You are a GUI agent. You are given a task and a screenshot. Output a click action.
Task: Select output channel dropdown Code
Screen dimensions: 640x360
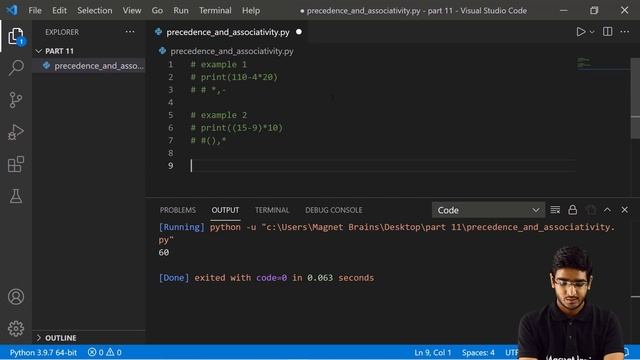(488, 210)
